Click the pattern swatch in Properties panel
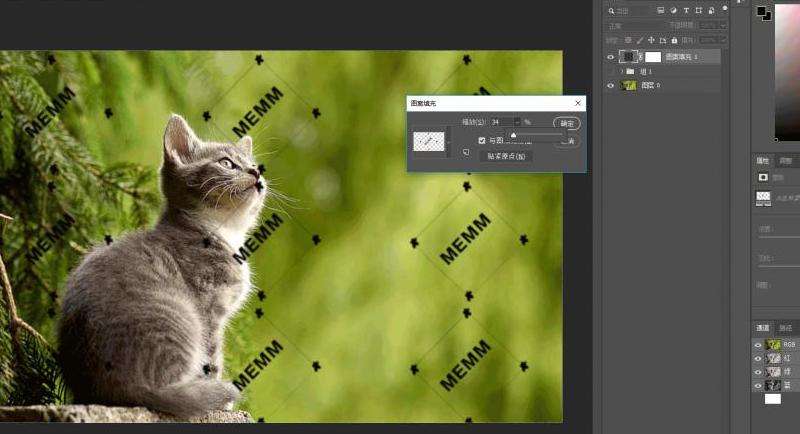The image size is (800, 434). click(x=763, y=198)
